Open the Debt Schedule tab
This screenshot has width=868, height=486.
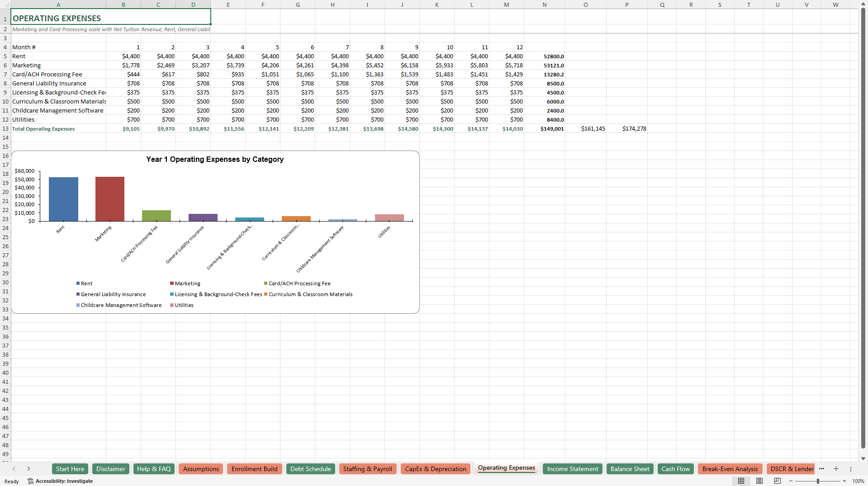[x=311, y=469]
